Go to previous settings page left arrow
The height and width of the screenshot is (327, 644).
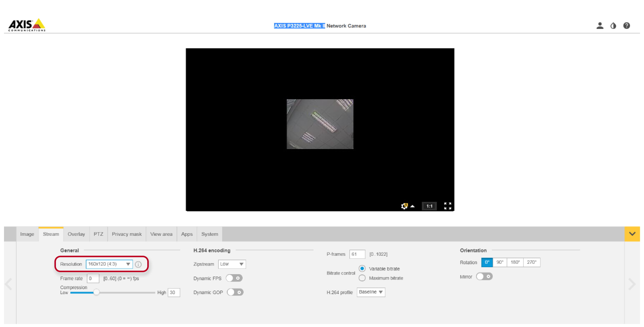(9, 284)
